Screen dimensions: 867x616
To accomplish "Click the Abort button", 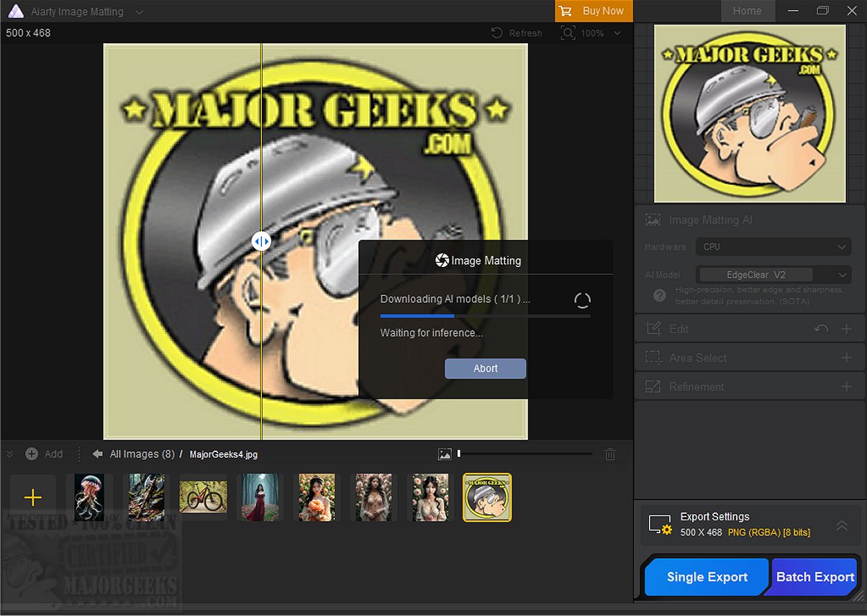I will (486, 368).
